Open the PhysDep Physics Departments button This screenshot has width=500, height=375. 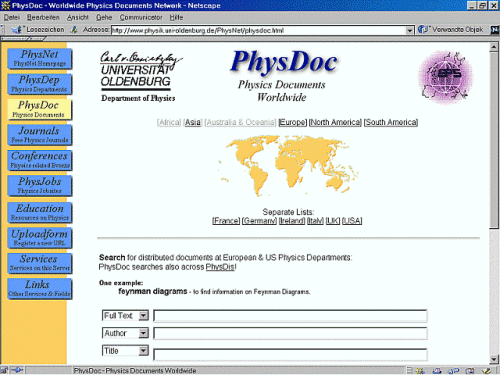click(x=40, y=84)
